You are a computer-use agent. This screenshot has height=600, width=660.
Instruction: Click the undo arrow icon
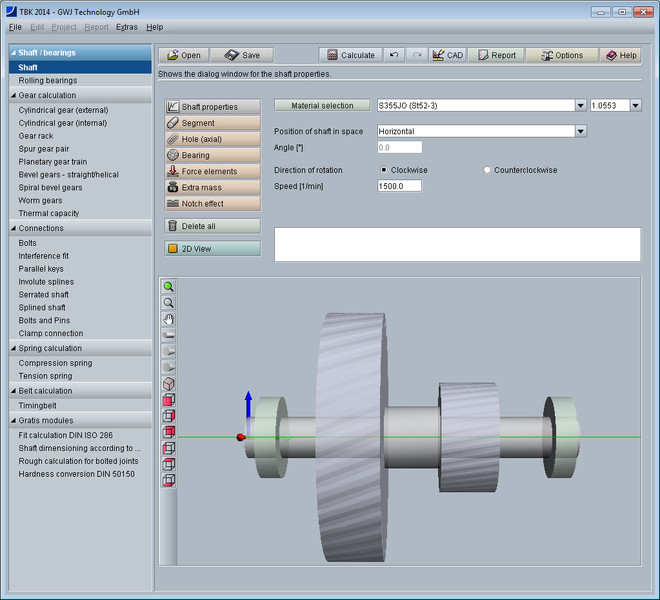[x=395, y=55]
